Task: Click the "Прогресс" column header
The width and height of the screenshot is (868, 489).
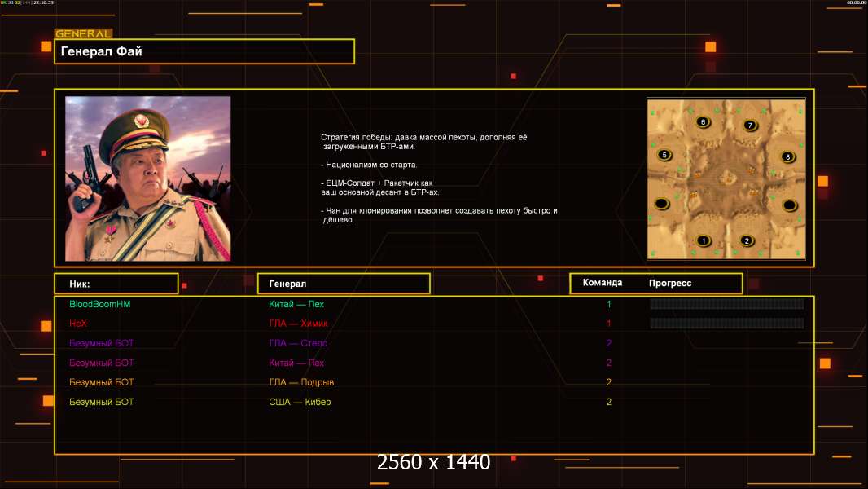Action: coord(670,283)
